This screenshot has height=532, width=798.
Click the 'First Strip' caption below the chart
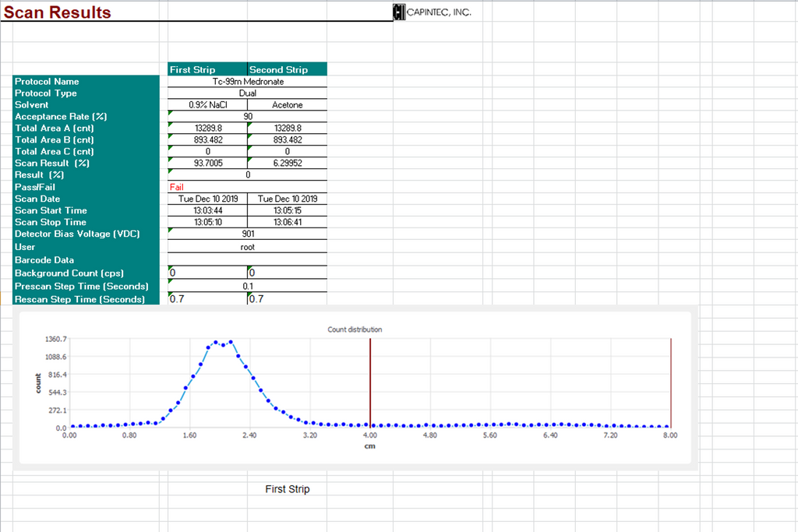click(288, 489)
